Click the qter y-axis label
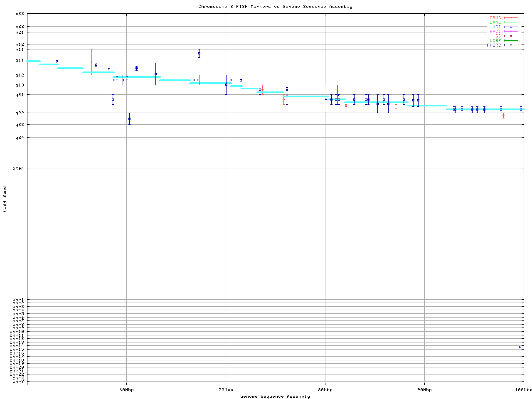532x399 pixels. [x=18, y=168]
